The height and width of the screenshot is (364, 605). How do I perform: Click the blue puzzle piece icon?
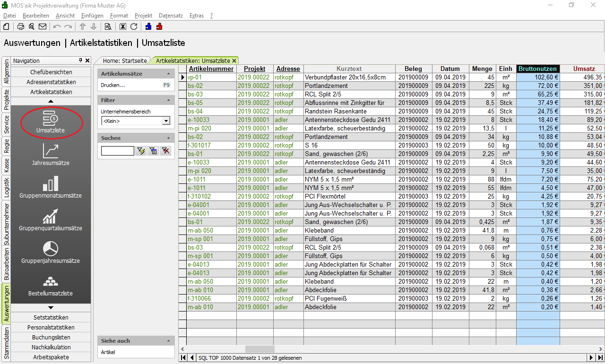click(x=148, y=26)
